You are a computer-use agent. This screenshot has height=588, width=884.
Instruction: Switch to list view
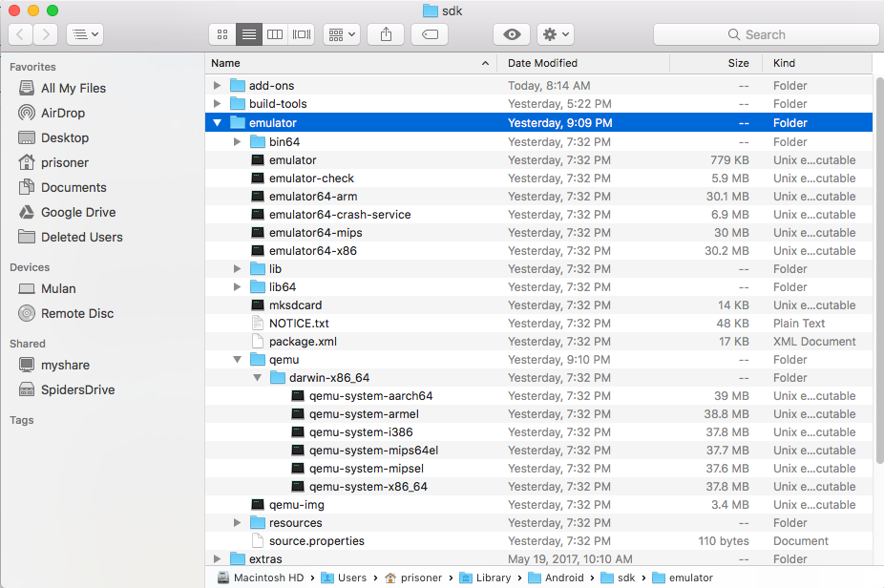[248, 34]
